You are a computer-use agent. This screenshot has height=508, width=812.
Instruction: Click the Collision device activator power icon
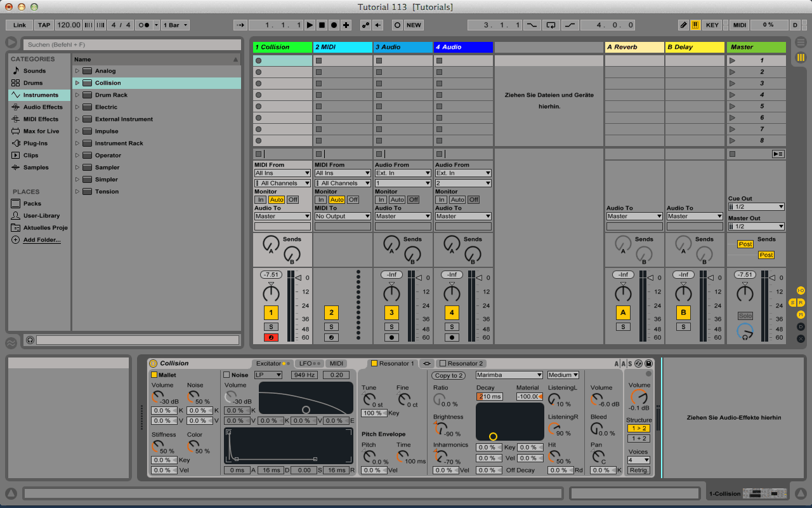point(153,363)
